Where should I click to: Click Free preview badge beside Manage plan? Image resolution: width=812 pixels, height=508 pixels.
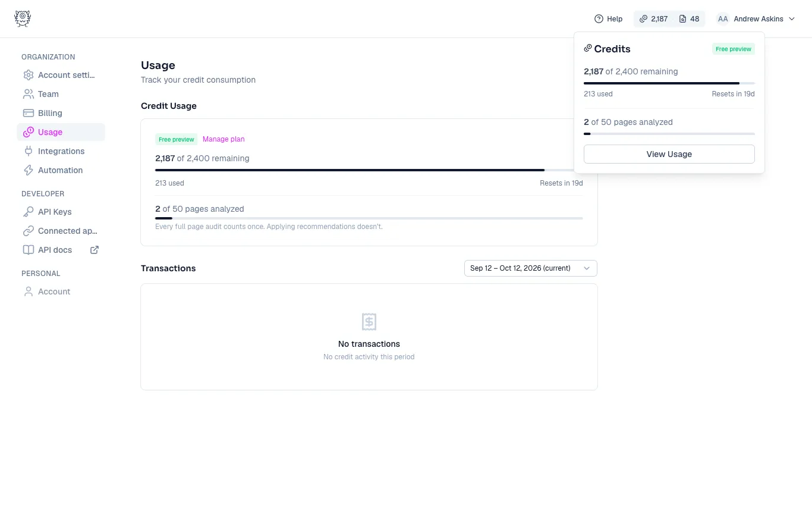(x=177, y=139)
